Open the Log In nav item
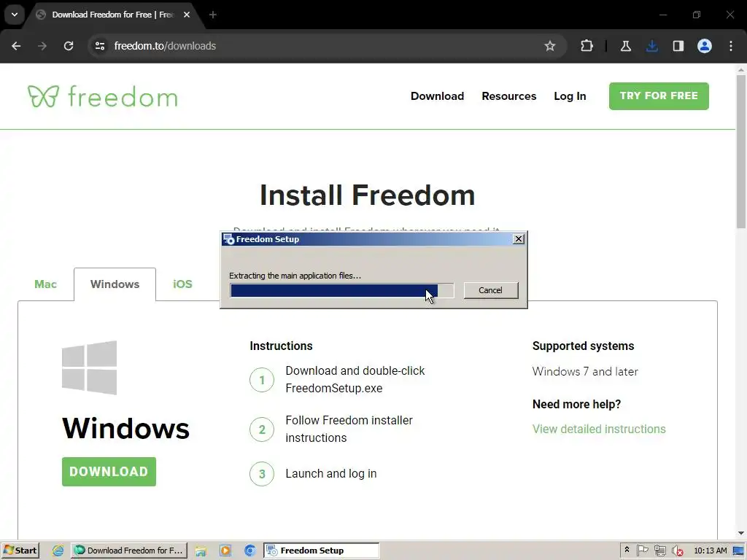Viewport: 747px width, 560px height. (x=570, y=96)
